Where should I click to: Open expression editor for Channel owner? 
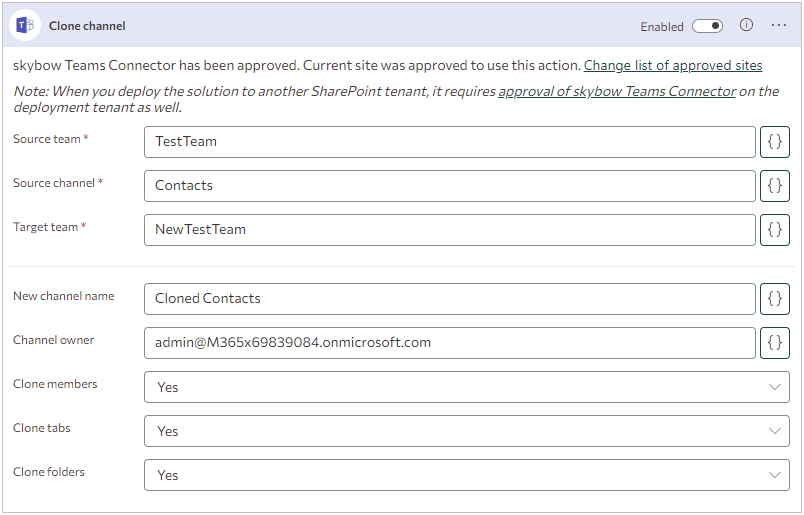(x=775, y=343)
